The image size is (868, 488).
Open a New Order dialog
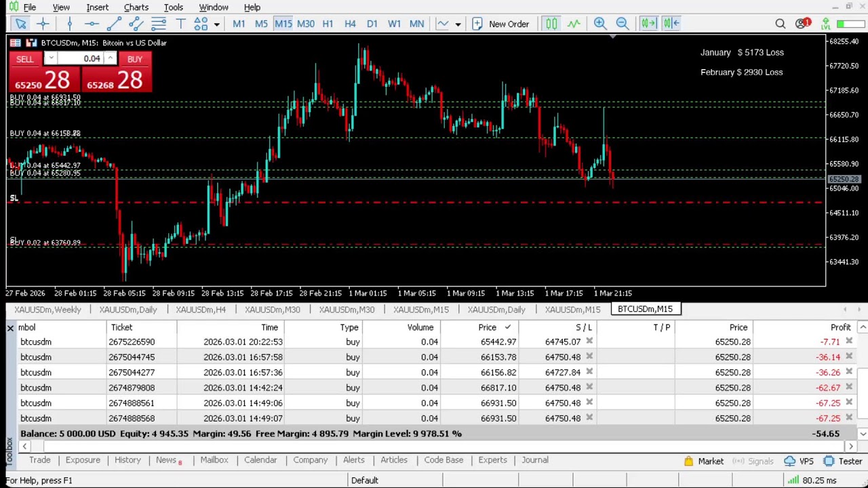pyautogui.click(x=500, y=24)
